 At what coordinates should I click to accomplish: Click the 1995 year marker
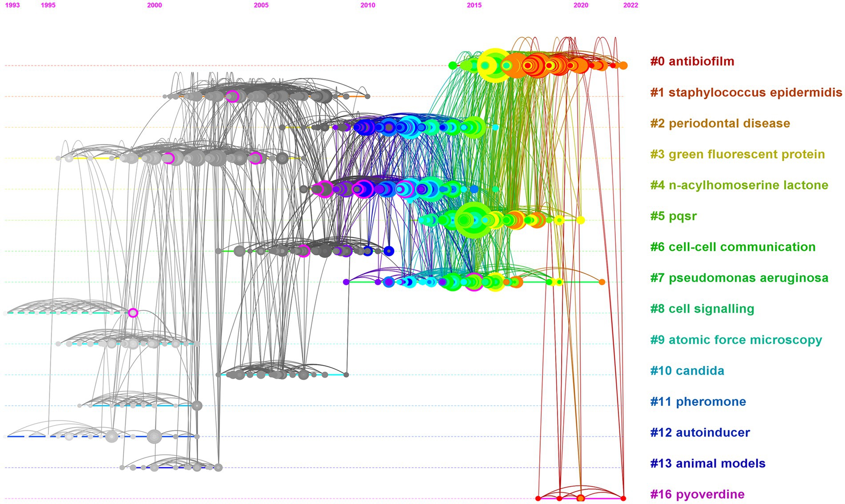(48, 5)
